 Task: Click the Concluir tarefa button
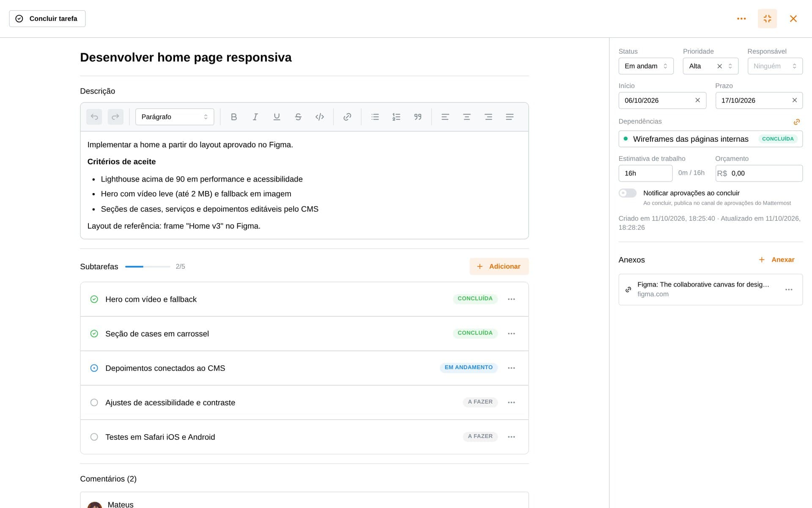coord(47,19)
